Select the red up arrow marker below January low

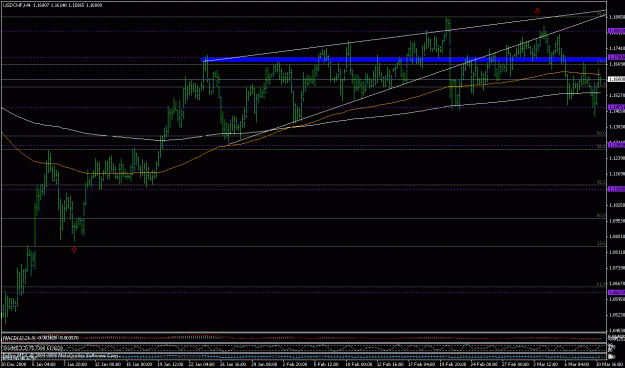pos(74,250)
